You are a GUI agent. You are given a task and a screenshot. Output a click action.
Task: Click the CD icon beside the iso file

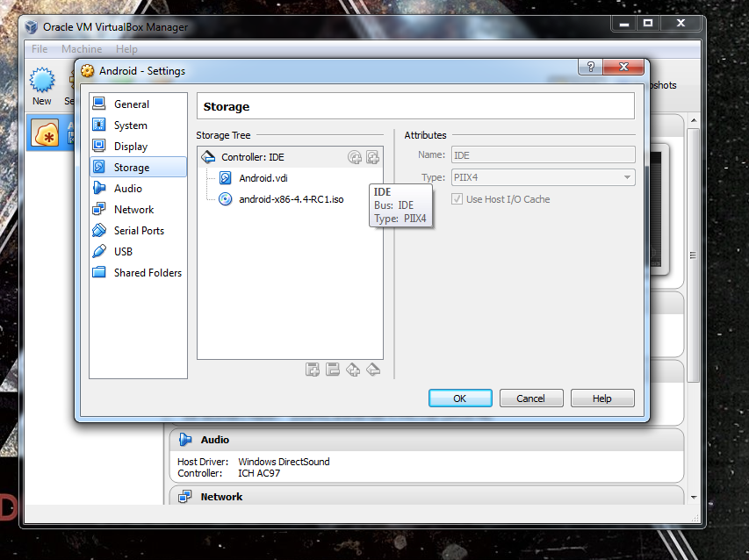[225, 199]
